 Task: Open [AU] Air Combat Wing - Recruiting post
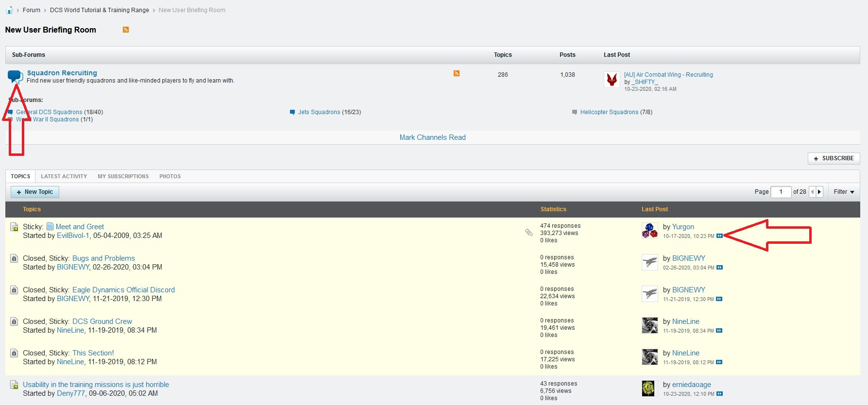[668, 75]
